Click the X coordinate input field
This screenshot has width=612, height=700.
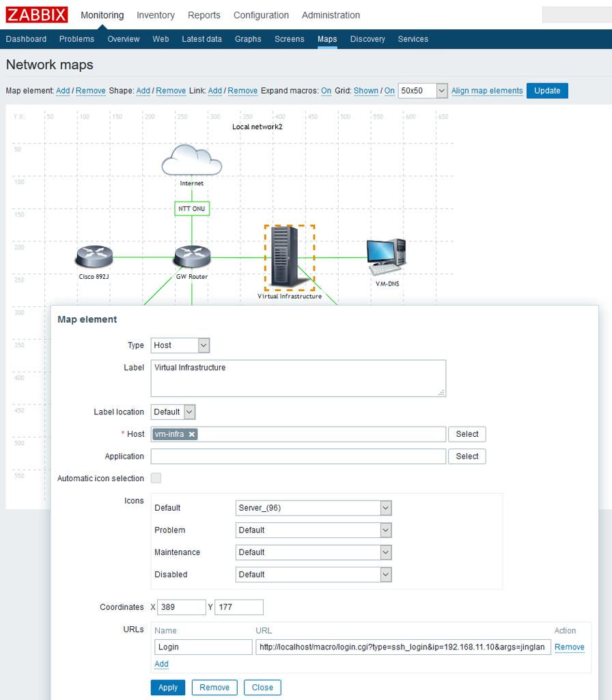coord(182,607)
